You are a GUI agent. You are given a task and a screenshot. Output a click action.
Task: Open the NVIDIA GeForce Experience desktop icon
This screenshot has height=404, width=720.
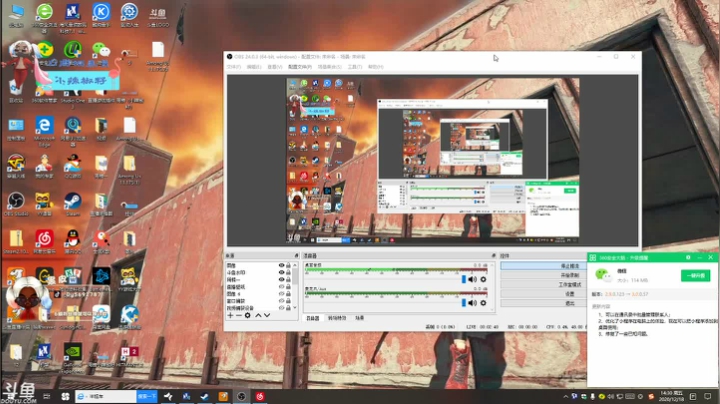(x=73, y=352)
